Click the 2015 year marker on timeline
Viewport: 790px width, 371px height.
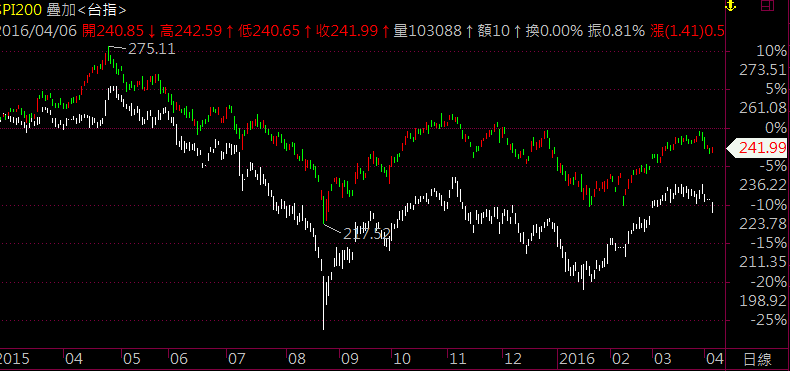tap(15, 359)
